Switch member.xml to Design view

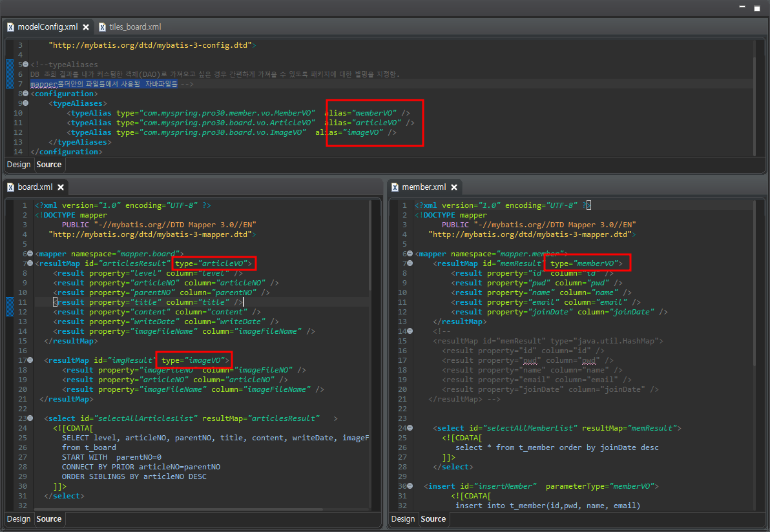tap(403, 518)
